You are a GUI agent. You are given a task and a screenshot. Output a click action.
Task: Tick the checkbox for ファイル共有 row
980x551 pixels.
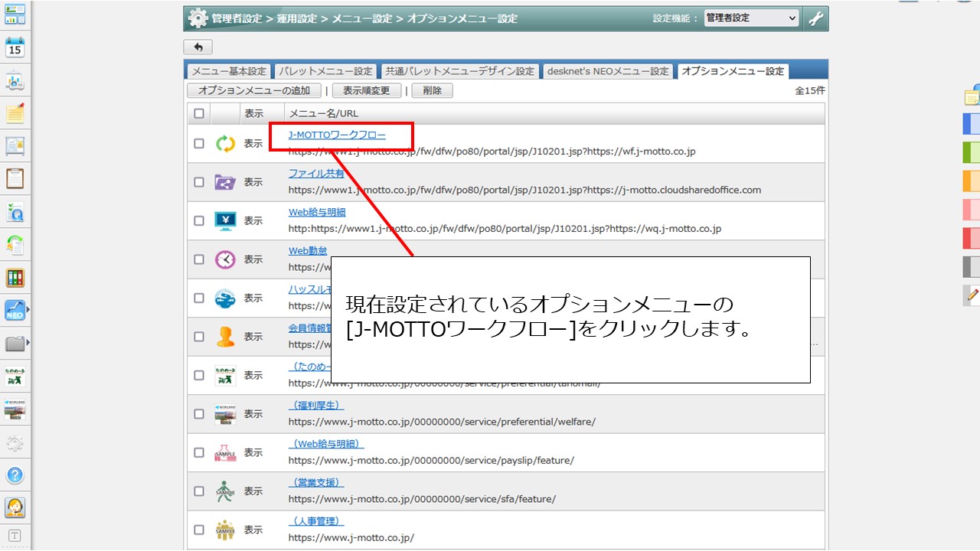[199, 182]
